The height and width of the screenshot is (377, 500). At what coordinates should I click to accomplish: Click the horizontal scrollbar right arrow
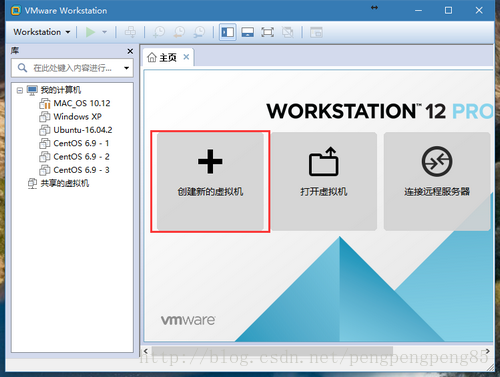(x=487, y=351)
